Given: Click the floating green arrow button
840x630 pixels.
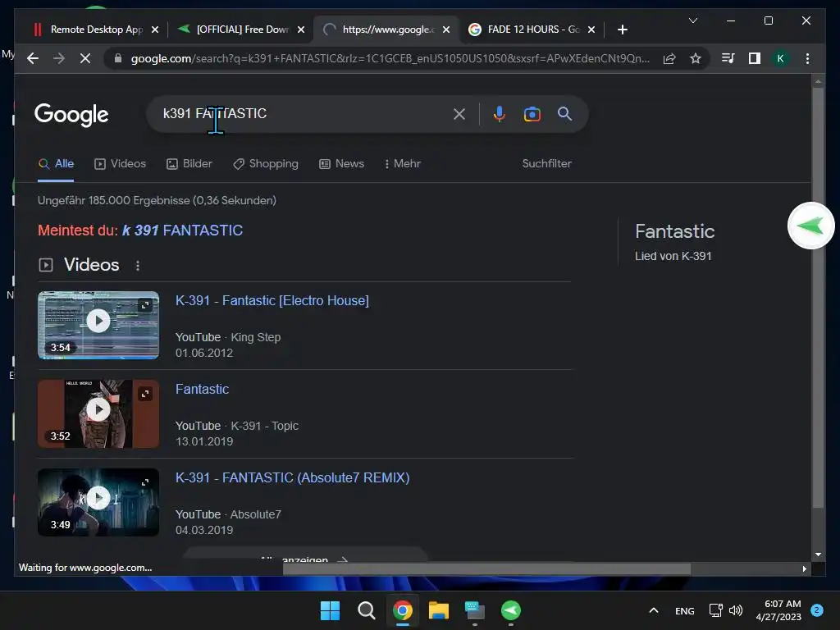Looking at the screenshot, I should click(x=810, y=226).
